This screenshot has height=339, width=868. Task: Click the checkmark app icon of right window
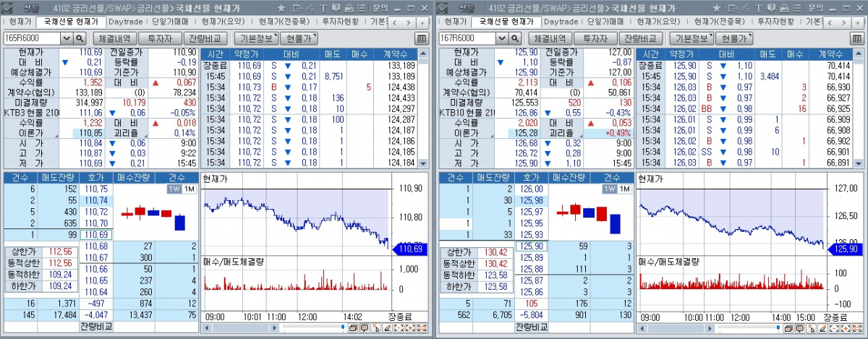[443, 7]
